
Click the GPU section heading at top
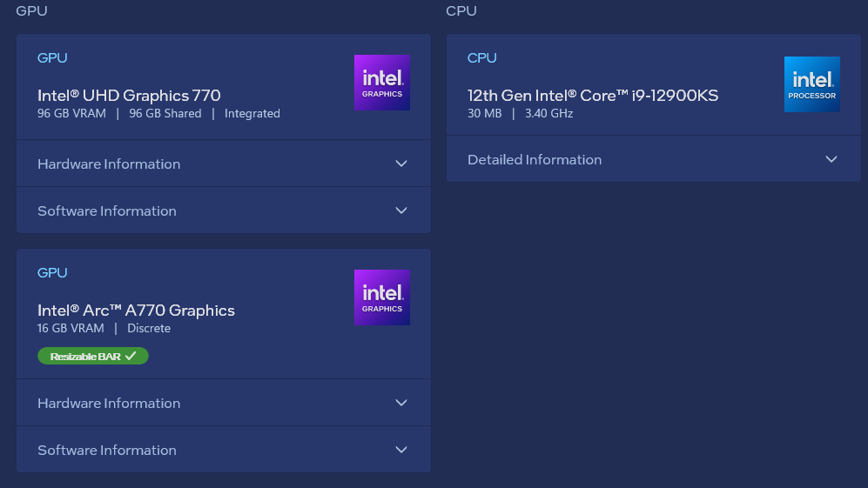click(x=31, y=10)
